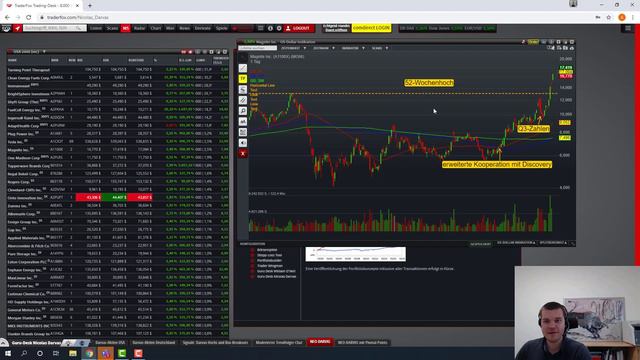Open the Radar menu
This screenshot has height=360, width=640.
(x=140, y=28)
